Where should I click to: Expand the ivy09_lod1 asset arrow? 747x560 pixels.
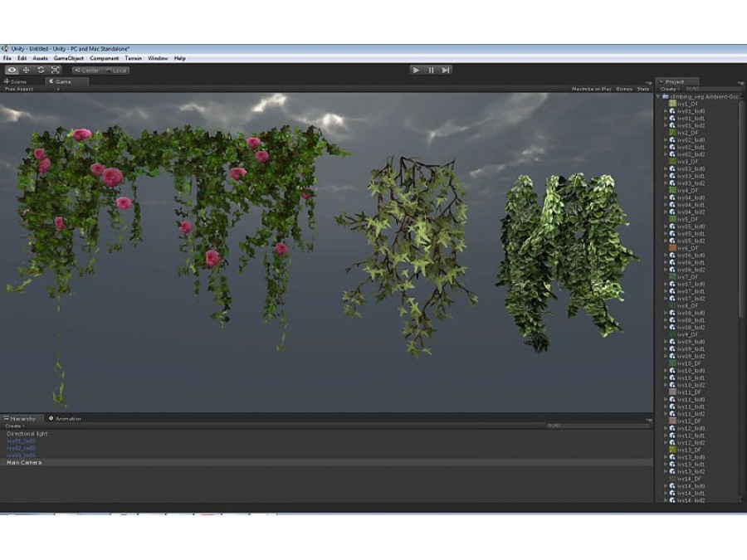666,349
